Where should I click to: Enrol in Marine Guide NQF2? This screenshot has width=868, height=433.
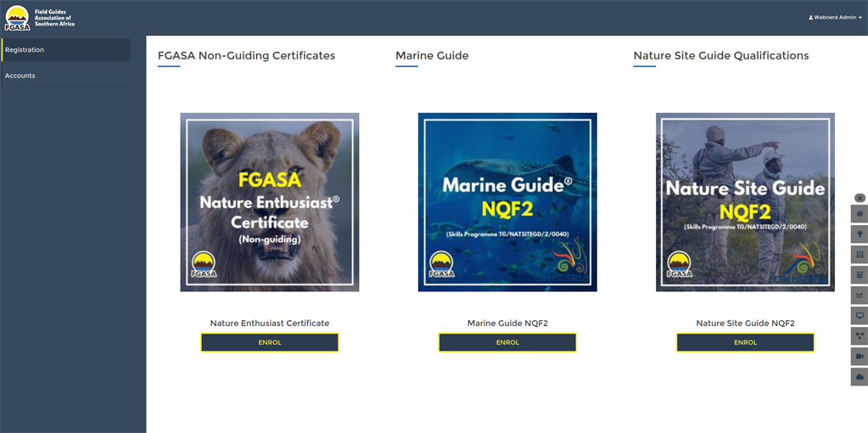507,342
